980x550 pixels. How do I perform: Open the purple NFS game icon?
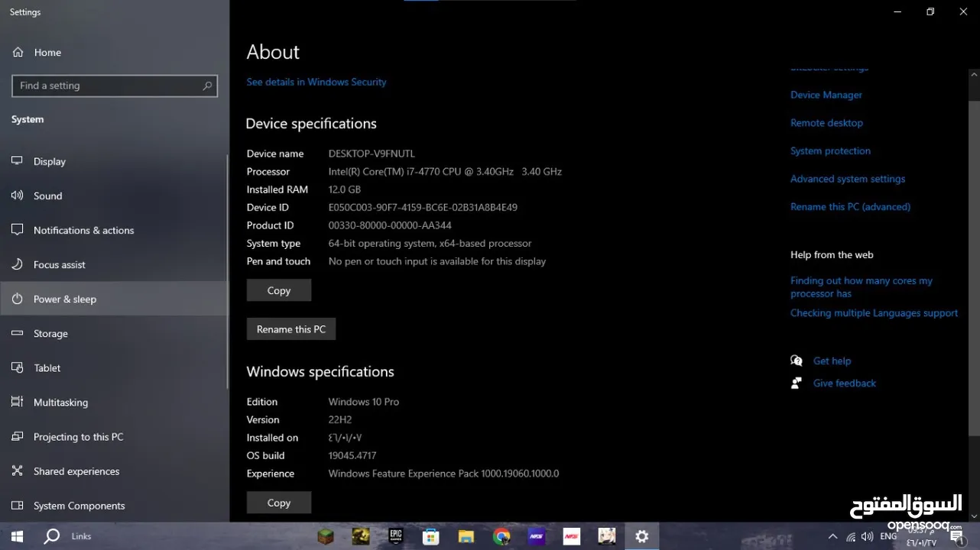tap(537, 537)
